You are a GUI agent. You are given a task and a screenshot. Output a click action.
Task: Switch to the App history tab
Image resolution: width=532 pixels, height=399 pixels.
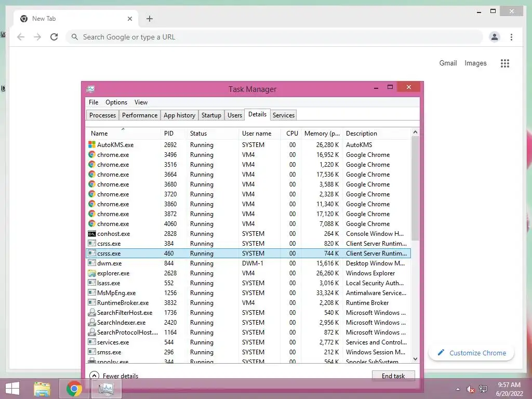pyautogui.click(x=179, y=115)
